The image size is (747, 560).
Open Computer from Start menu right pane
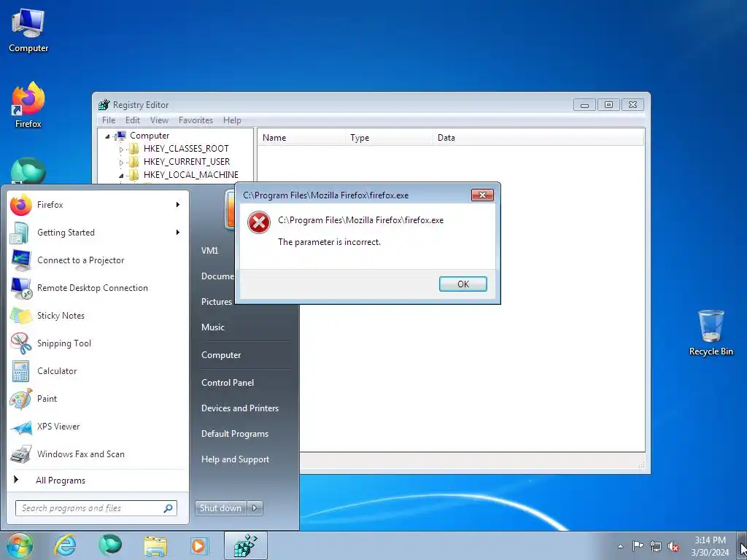pos(221,355)
